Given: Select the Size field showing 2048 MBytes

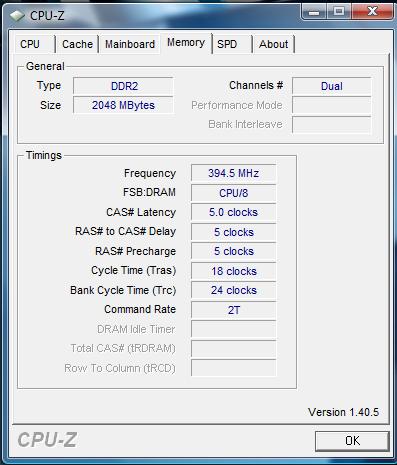Looking at the screenshot, I should pos(124,105).
